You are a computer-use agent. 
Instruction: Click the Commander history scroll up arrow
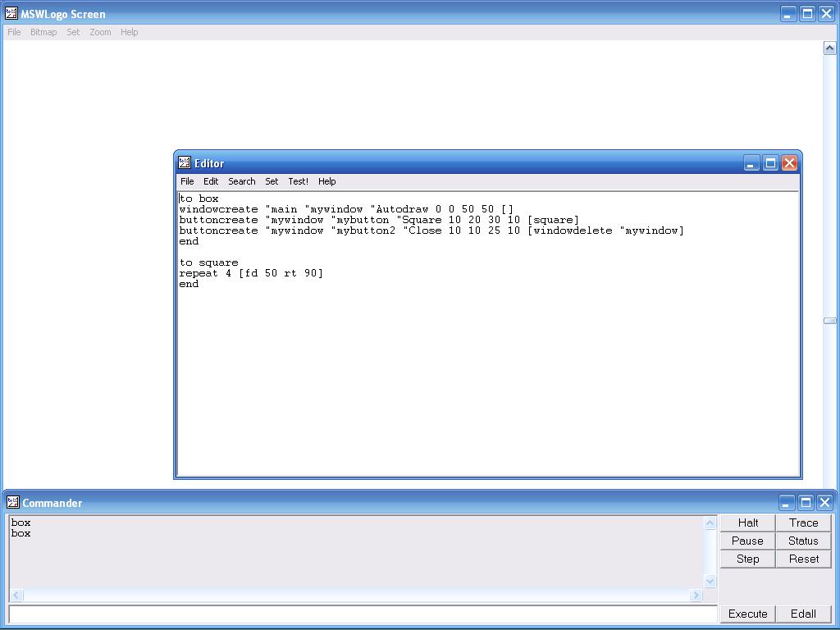(710, 523)
